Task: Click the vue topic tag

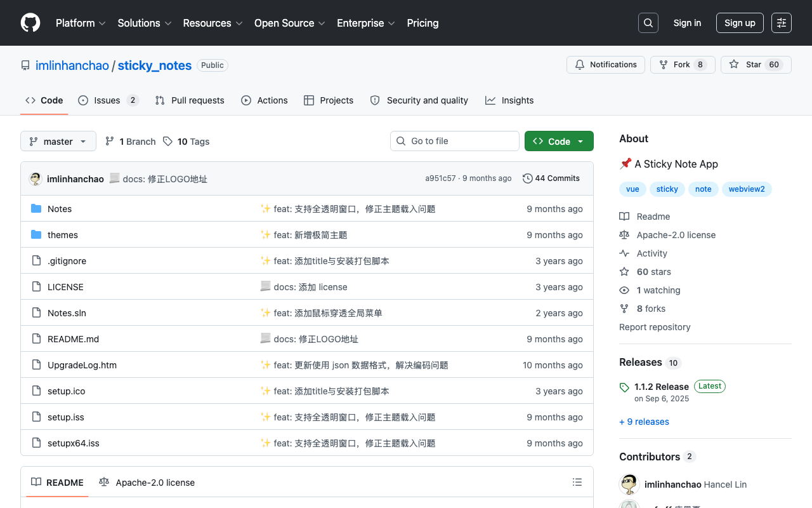Action: click(x=632, y=189)
